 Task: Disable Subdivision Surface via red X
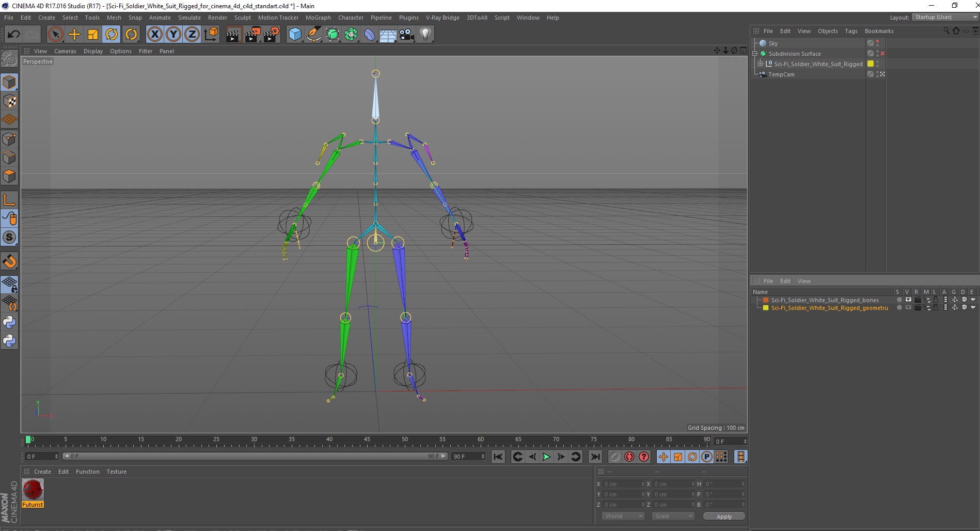tap(882, 54)
